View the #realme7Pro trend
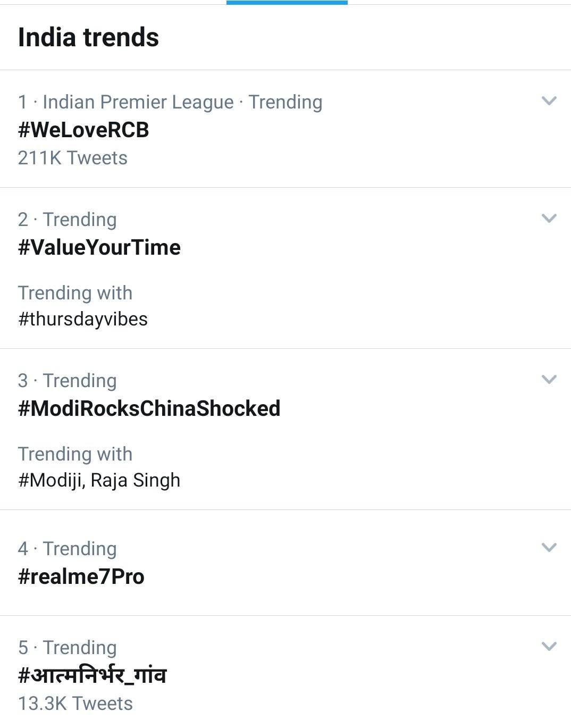This screenshot has width=571, height=728. tap(81, 576)
